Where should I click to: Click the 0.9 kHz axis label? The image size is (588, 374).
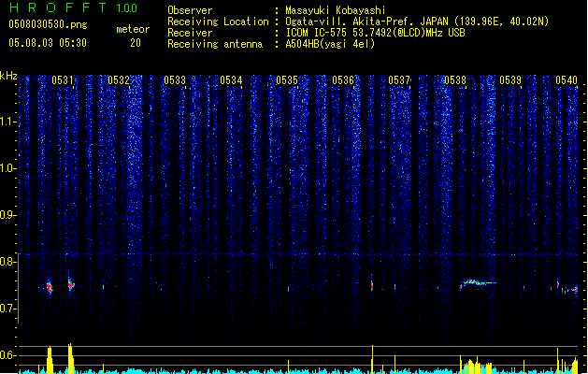pyautogui.click(x=7, y=215)
